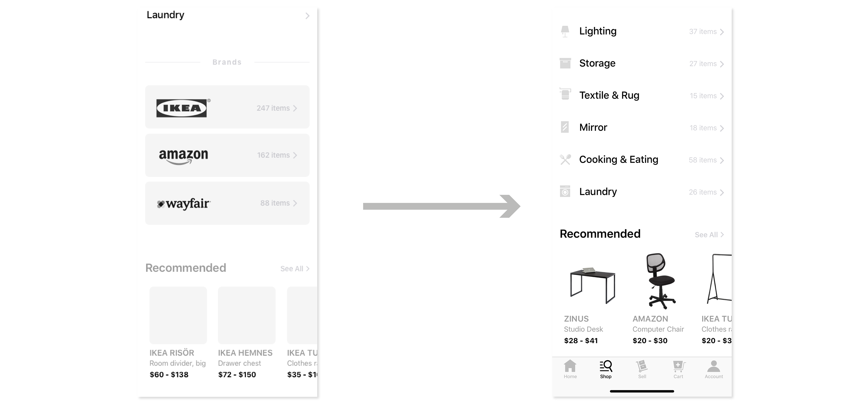Expand the 88 items chevron for Wayfair
Screen dimensions: 868x404
point(295,203)
